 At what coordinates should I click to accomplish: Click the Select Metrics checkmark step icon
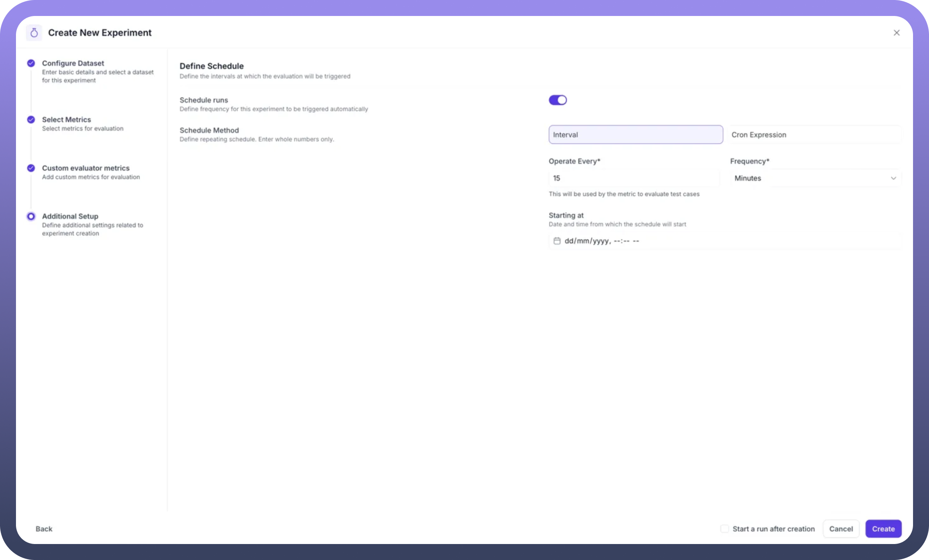pyautogui.click(x=31, y=119)
